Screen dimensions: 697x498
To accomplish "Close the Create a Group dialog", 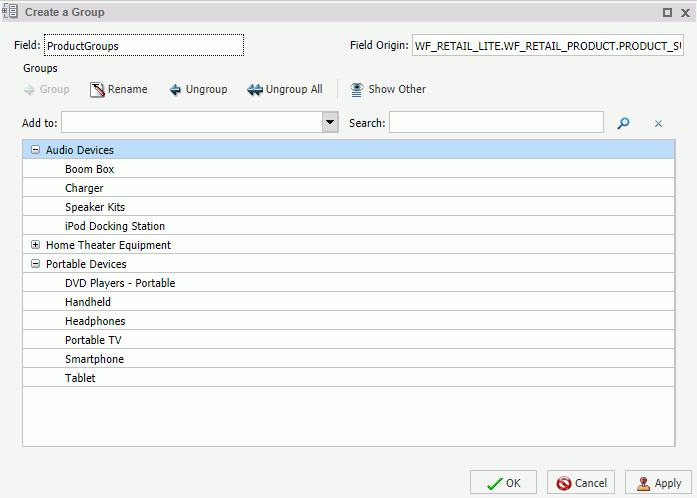I will [685, 13].
